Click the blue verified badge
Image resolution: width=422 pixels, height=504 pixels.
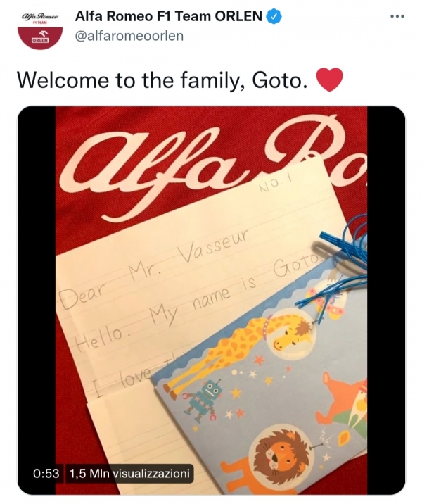(275, 17)
